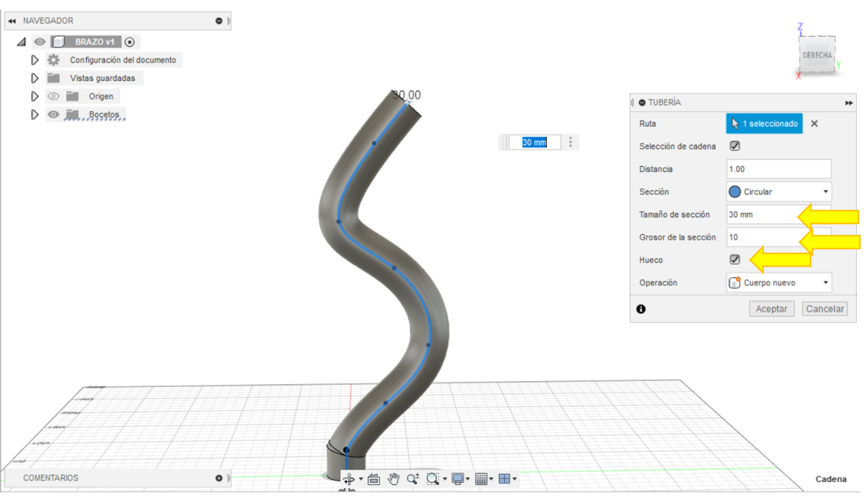
Task: Click the Navegador panel minus icon
Action: tap(220, 21)
